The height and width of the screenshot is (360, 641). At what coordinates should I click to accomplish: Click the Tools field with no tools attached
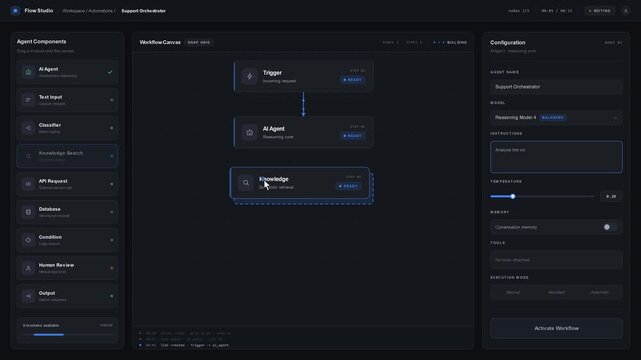[556, 260]
